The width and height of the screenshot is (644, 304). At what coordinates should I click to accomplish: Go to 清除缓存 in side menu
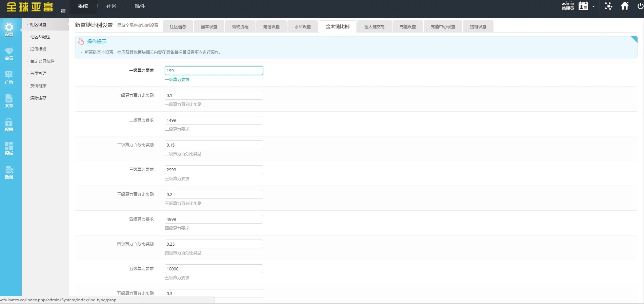click(38, 98)
